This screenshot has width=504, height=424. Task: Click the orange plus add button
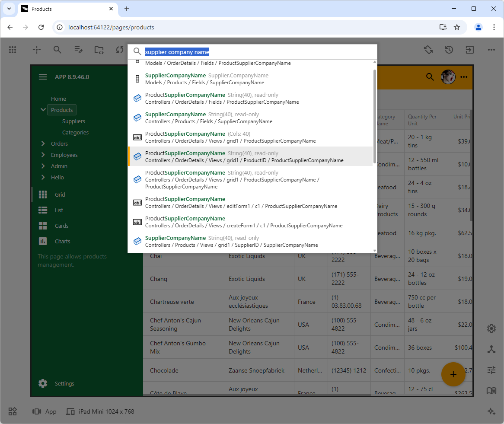click(x=453, y=374)
